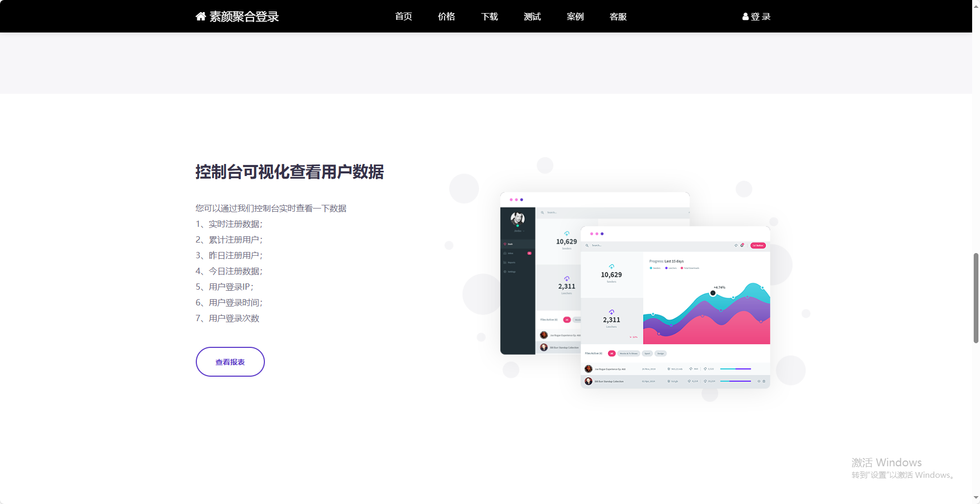Viewport: 980px width, 504px height.
Task: Select the pink 'All' filter pill in front panel
Action: click(611, 354)
